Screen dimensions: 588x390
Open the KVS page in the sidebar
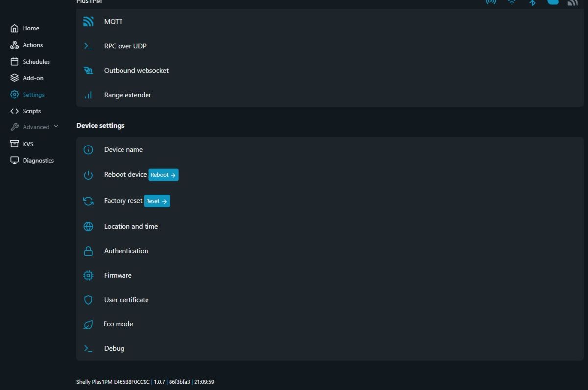[28, 144]
